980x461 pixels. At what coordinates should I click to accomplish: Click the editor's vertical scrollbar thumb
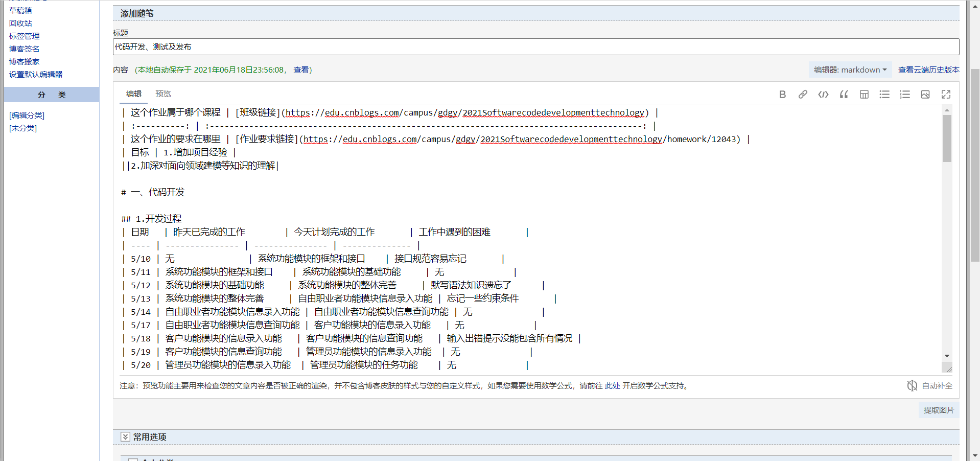pyautogui.click(x=947, y=138)
